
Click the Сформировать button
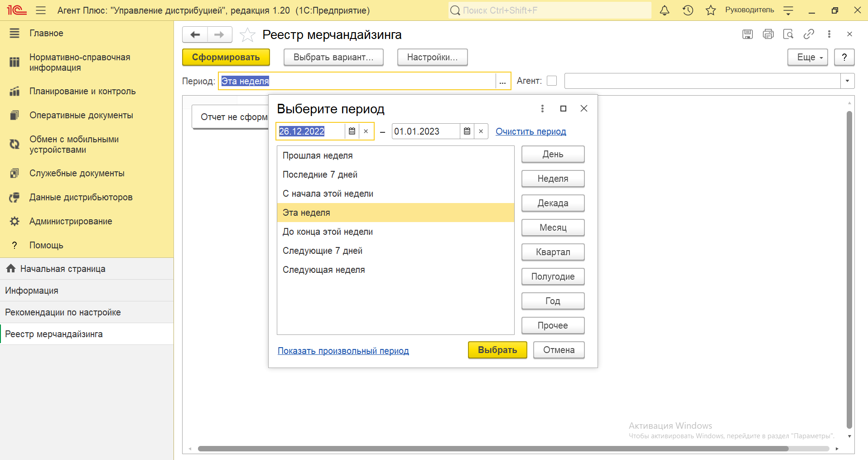(x=226, y=57)
